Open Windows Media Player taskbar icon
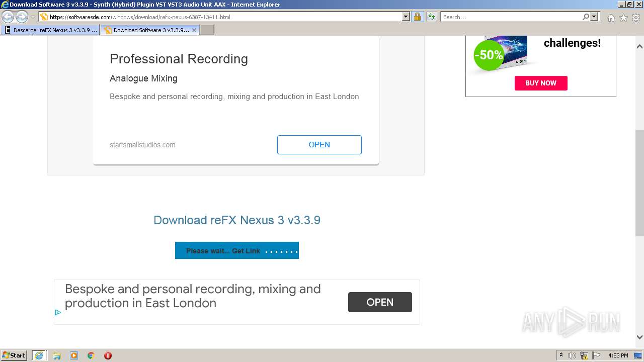The height and width of the screenshot is (362, 644). coord(74,355)
